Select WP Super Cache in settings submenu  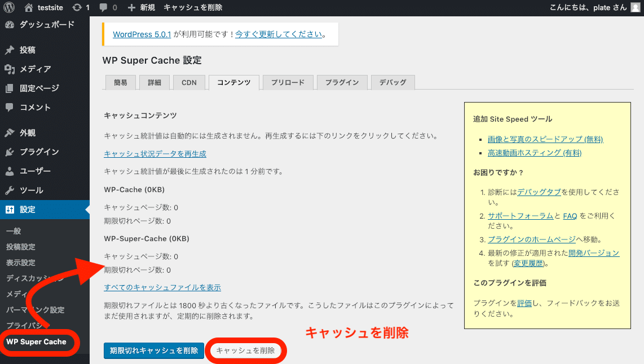[x=36, y=342]
